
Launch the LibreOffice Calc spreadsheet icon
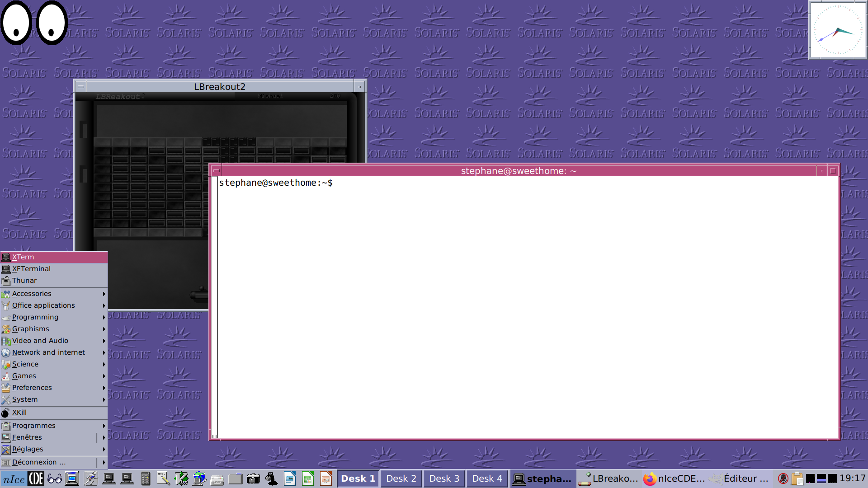coord(308,479)
